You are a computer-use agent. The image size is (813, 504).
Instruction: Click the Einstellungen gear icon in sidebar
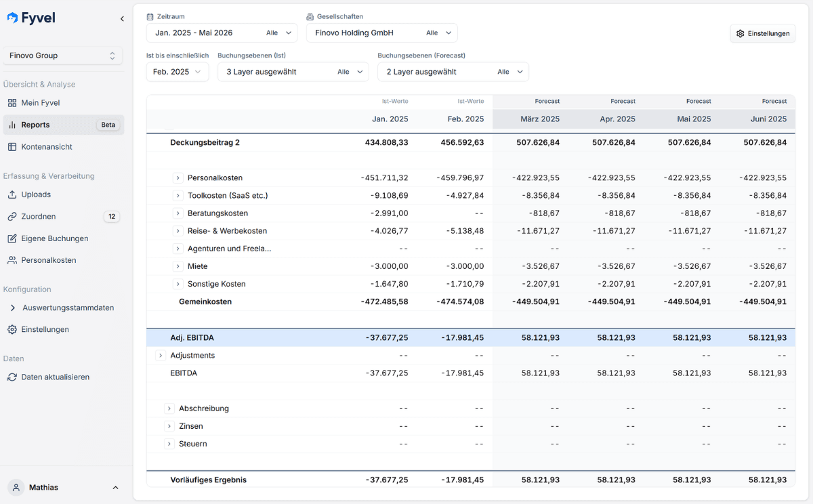12,329
